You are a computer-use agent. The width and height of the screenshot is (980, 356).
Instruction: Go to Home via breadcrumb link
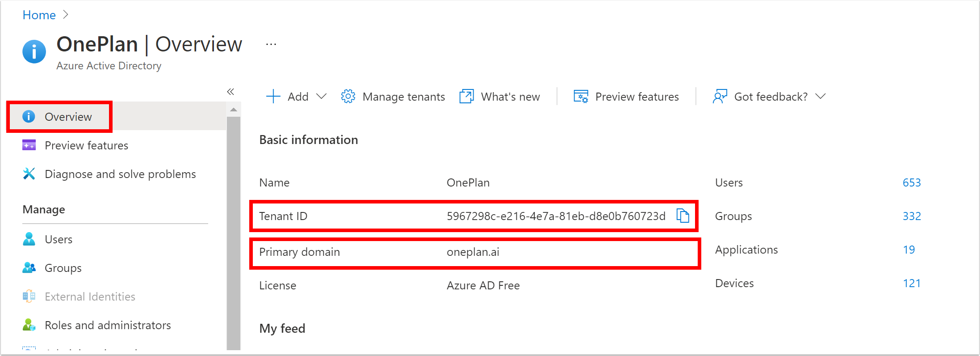(39, 15)
